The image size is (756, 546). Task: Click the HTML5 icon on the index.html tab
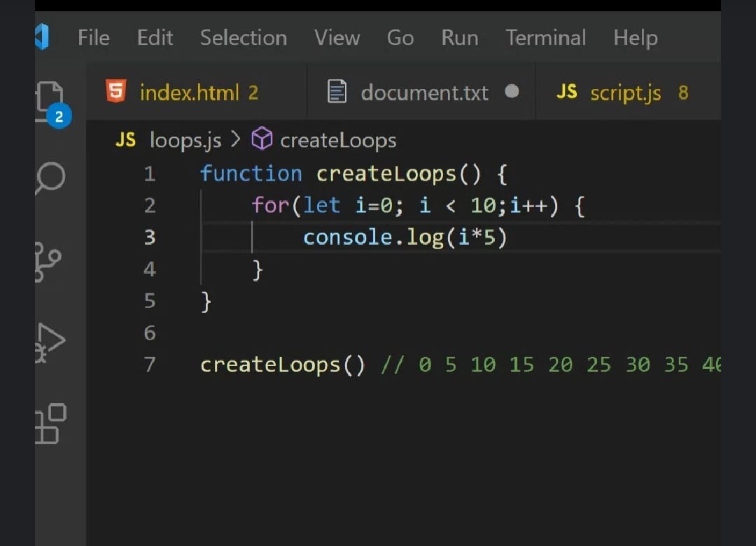tap(118, 91)
